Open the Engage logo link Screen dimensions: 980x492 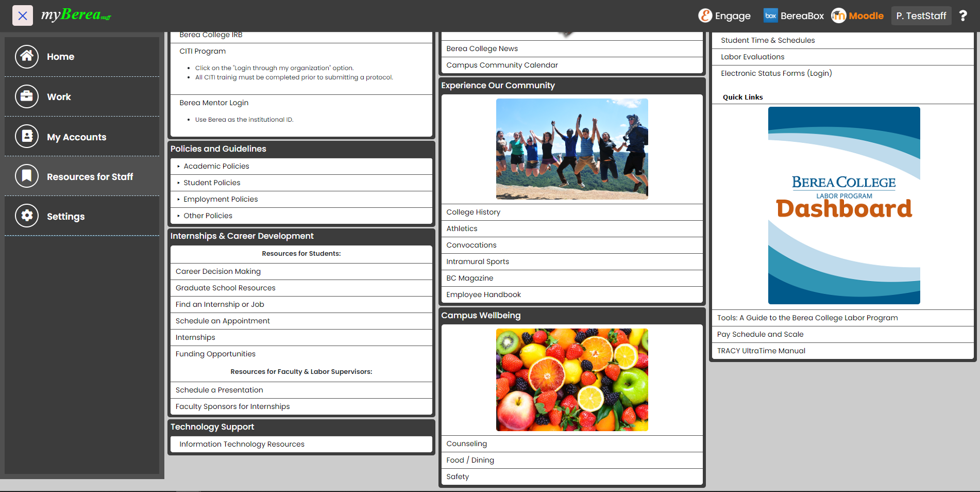pos(724,16)
